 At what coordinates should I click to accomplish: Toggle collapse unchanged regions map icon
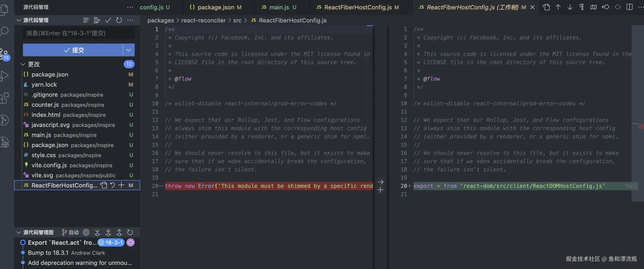tap(593, 7)
